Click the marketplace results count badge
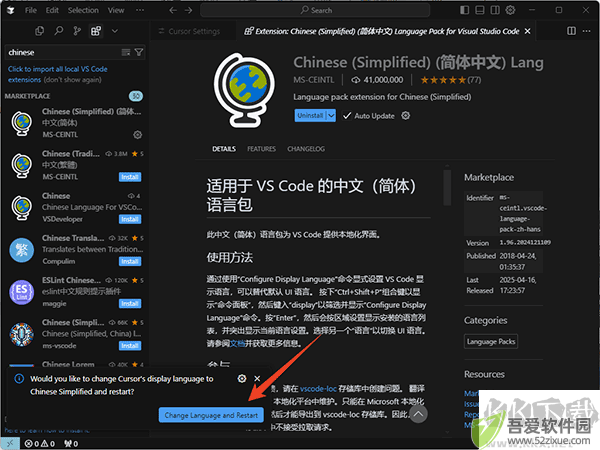The image size is (600, 450). [136, 96]
